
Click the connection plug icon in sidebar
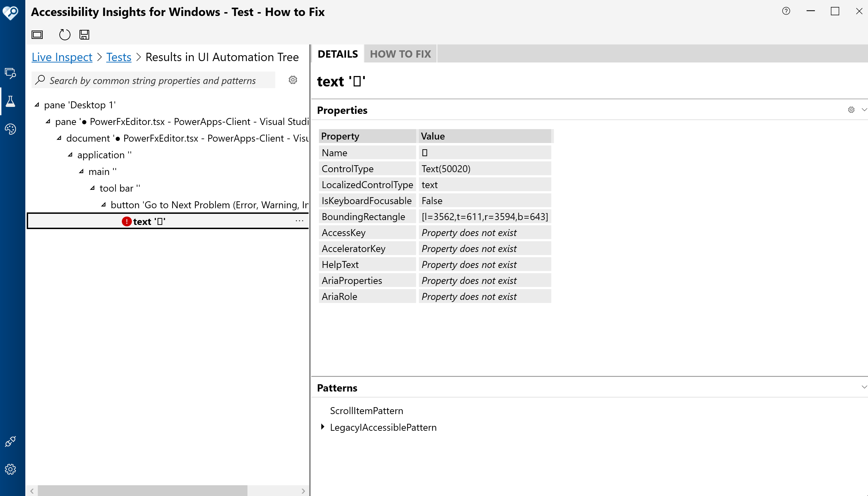coord(10,442)
